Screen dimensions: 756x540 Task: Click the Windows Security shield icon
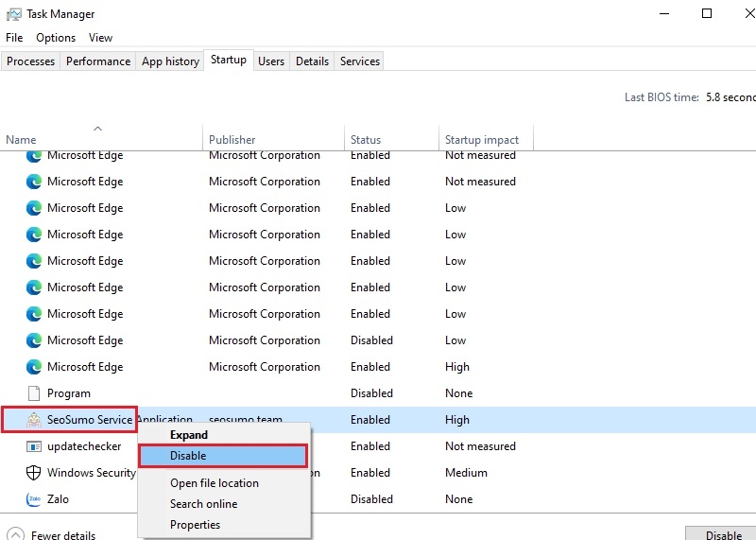click(33, 473)
